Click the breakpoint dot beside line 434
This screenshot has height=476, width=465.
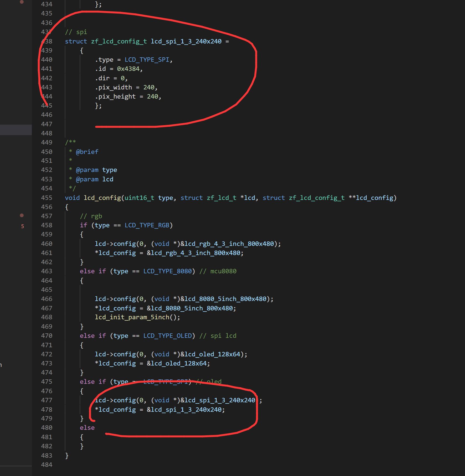(x=22, y=2)
